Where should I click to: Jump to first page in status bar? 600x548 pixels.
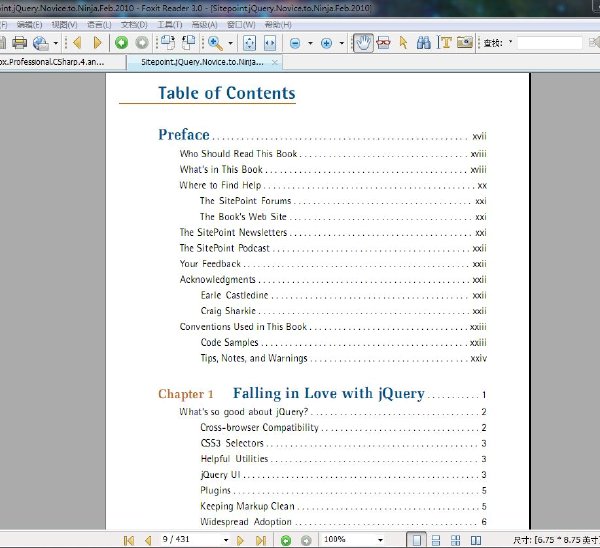click(x=129, y=540)
